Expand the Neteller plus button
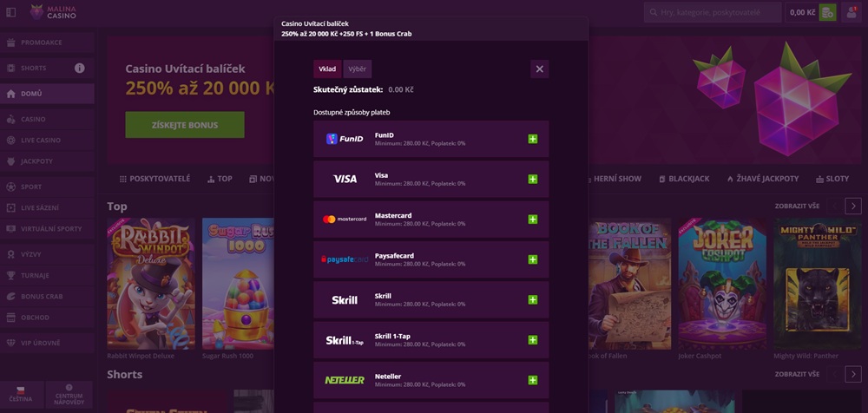868x413 pixels. (533, 380)
